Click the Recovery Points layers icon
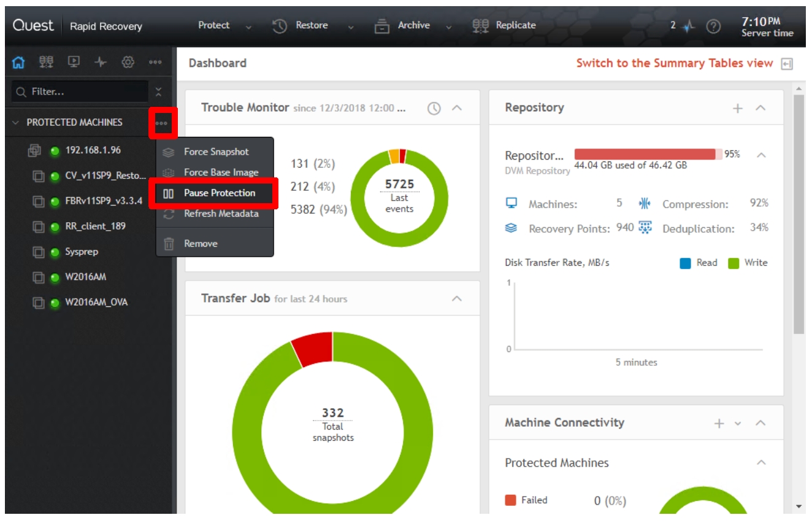This screenshot has height=523, width=812. tap(511, 228)
